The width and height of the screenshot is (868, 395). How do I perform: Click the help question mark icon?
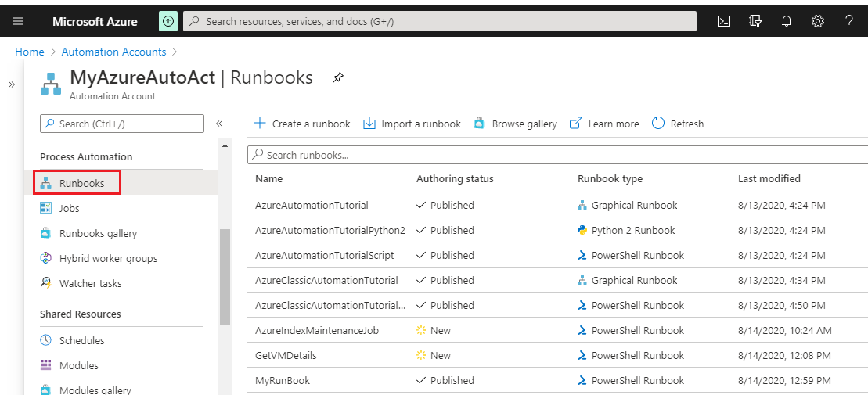[x=849, y=21]
